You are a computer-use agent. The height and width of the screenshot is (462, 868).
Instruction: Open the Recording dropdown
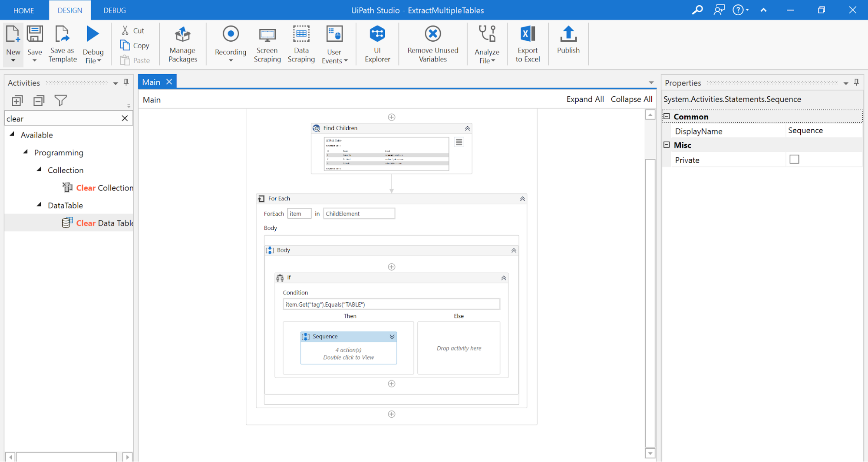pos(231,60)
